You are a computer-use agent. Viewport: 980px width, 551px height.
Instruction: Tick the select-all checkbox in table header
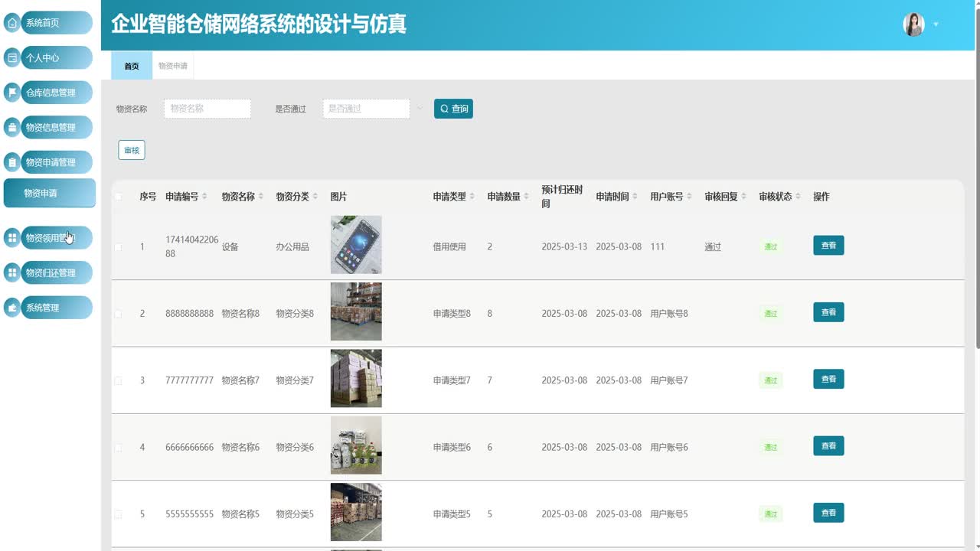click(x=118, y=197)
